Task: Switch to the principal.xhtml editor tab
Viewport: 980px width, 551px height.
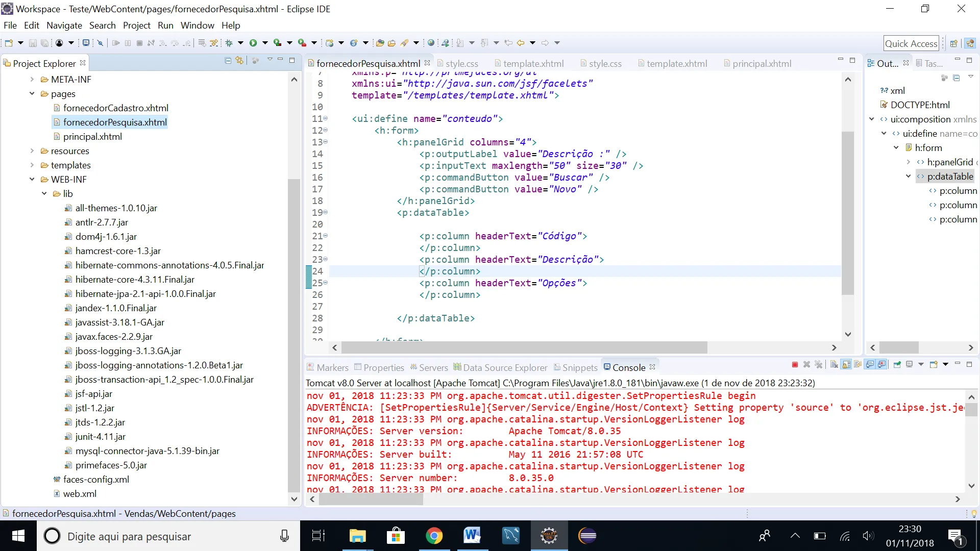Action: coord(762,63)
